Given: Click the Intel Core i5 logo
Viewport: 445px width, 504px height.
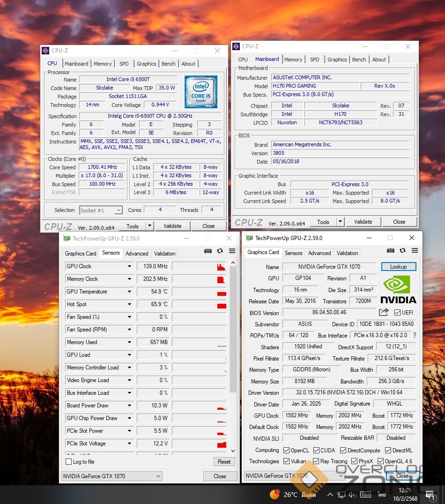Looking at the screenshot, I should click(x=201, y=91).
